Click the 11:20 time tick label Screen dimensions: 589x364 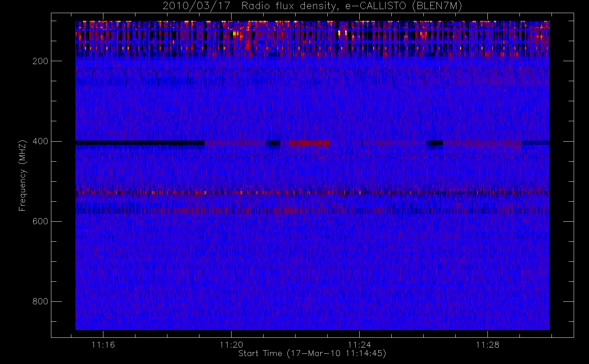click(x=231, y=345)
